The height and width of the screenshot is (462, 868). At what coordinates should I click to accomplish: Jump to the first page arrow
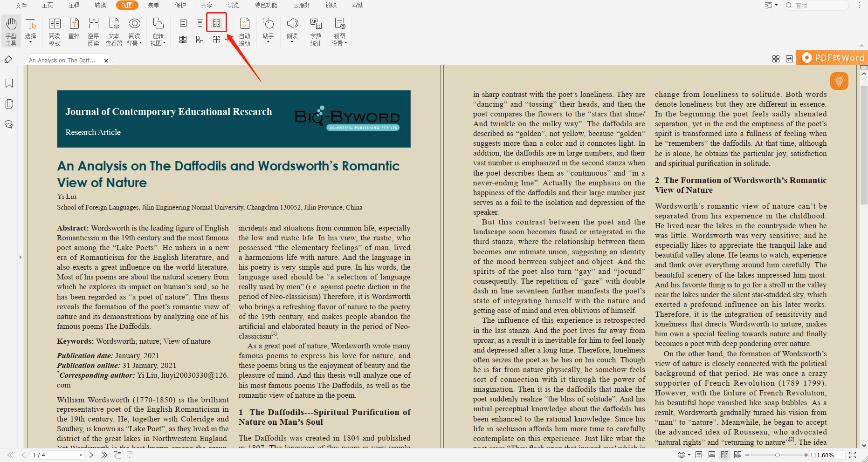click(10, 455)
